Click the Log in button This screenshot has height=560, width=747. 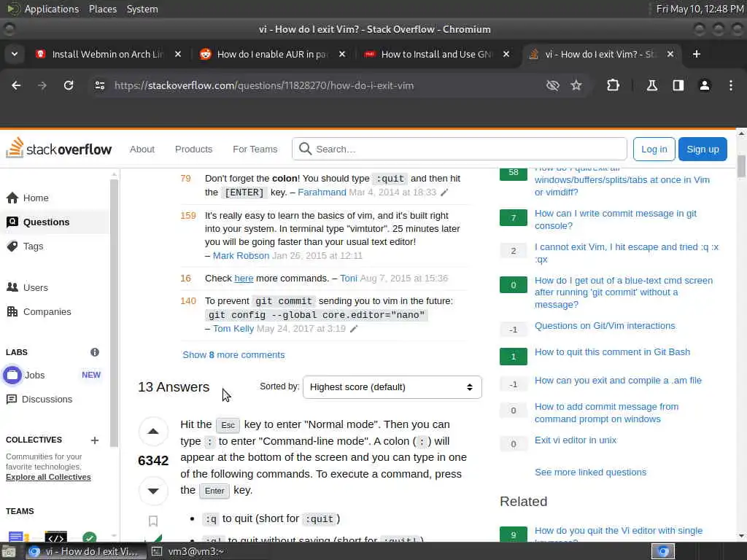[654, 149]
